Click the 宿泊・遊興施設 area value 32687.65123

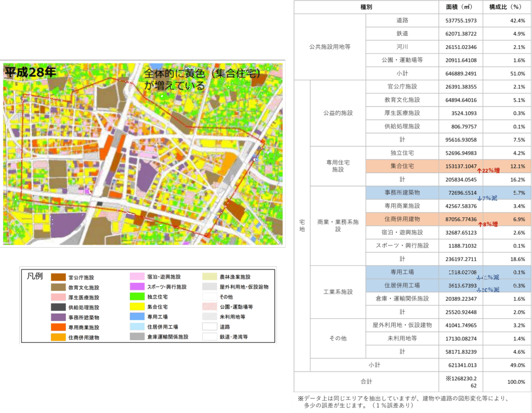[461, 233]
